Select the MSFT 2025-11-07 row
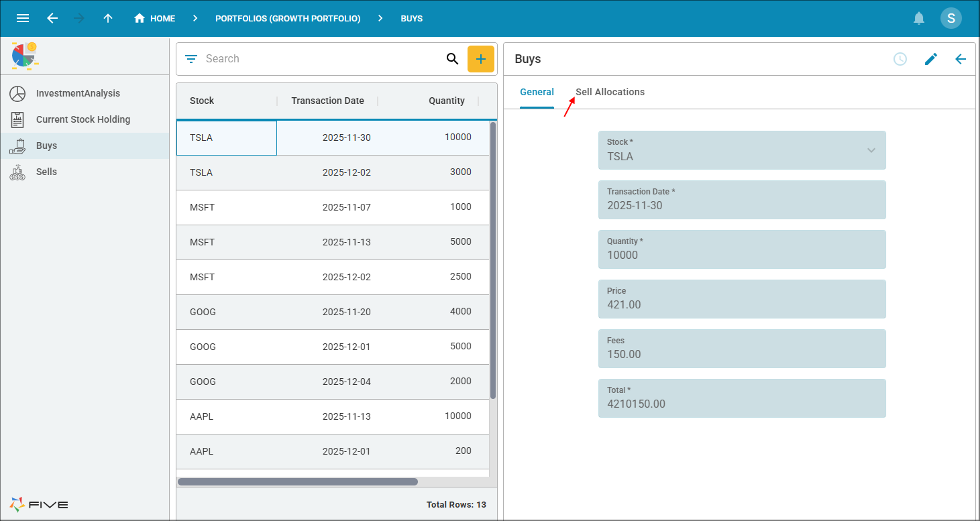Viewport: 980px width, 521px height. click(333, 207)
